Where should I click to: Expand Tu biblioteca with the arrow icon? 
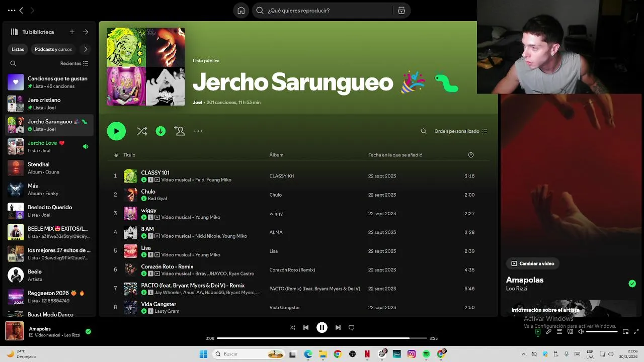86,32
